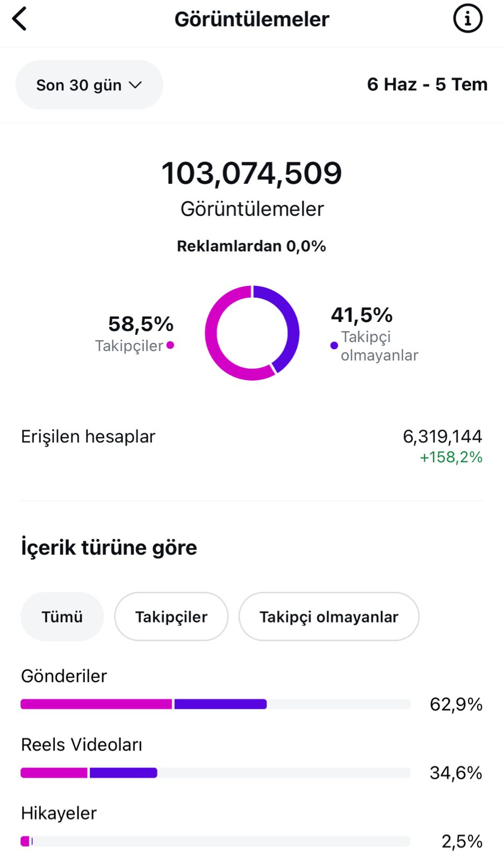504x860 pixels.
Task: Tap the Reels Videoları progress bar
Action: (x=215, y=773)
